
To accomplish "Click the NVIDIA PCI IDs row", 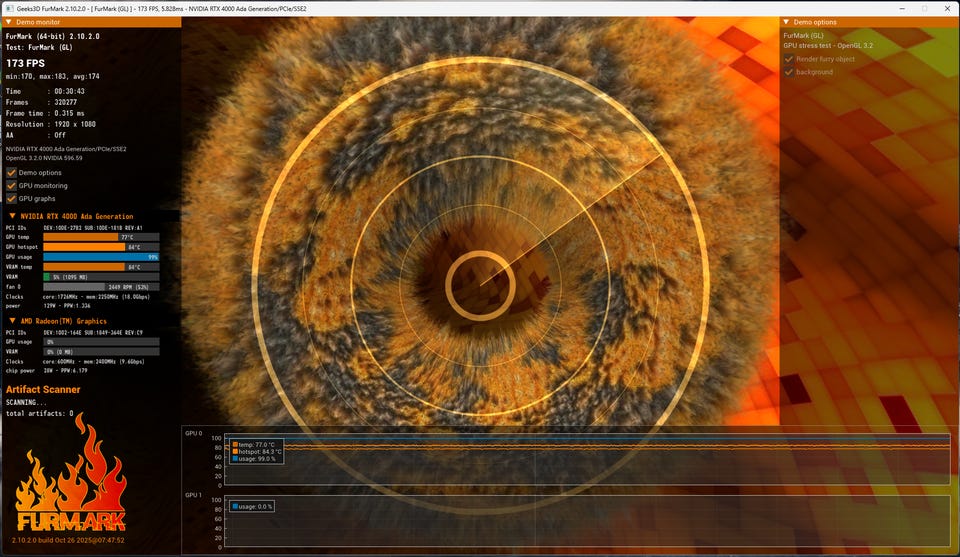I will click(74, 228).
